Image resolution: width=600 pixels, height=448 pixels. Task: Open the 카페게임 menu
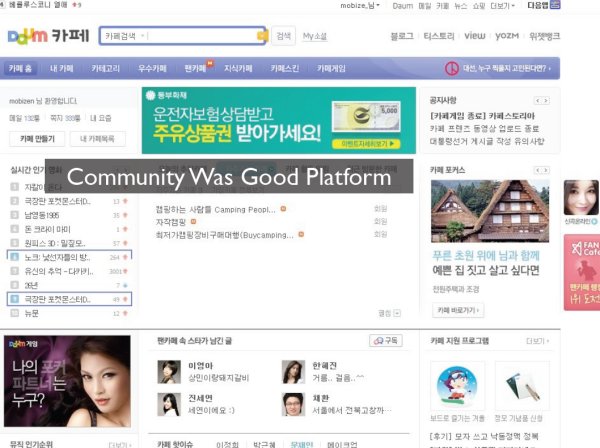click(x=331, y=68)
